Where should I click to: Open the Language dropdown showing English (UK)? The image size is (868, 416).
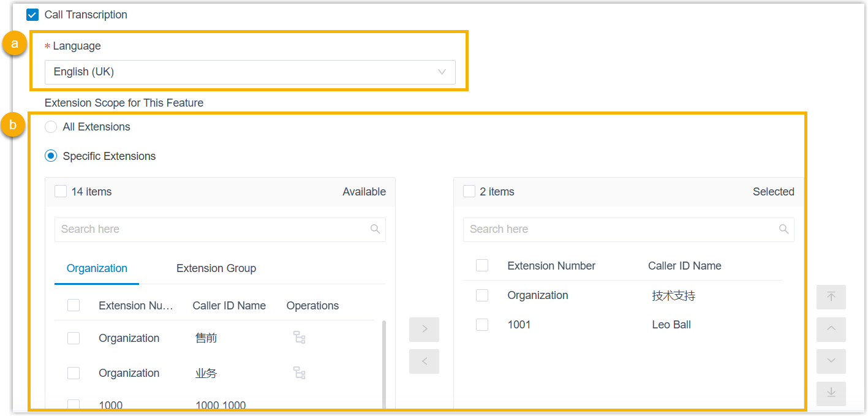tap(250, 72)
